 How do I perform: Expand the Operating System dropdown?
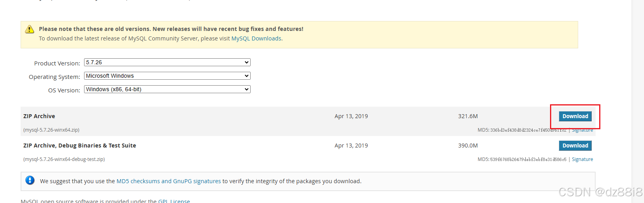[x=167, y=76]
